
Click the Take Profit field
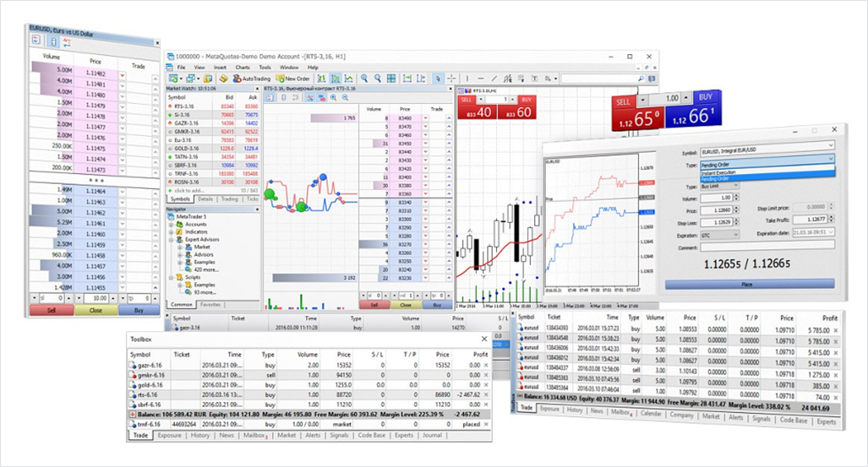click(x=809, y=219)
